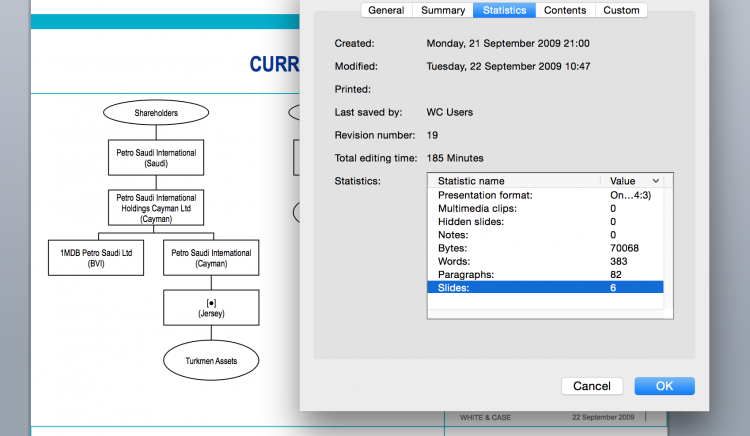Click the revision number 19
Screen dimensions: 750x436
tap(432, 135)
